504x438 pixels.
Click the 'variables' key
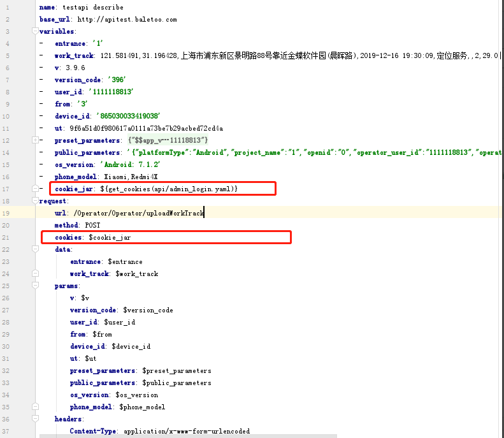(56, 31)
